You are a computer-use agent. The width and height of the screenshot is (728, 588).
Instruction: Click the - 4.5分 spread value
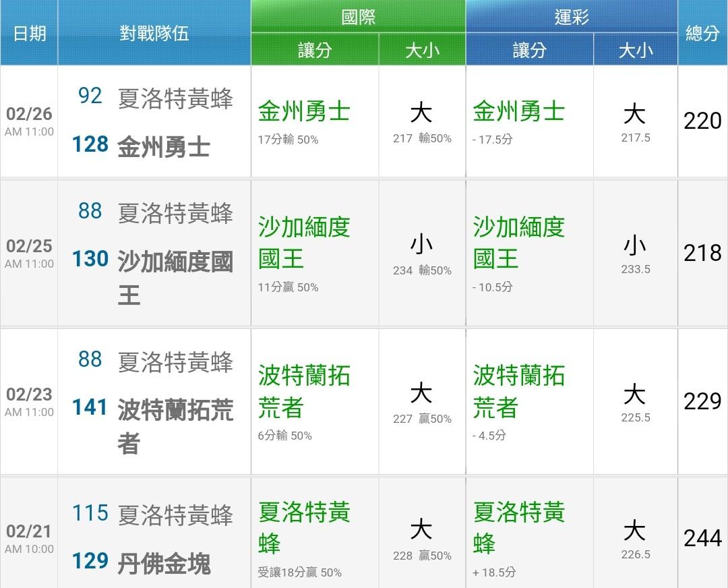coord(489,435)
